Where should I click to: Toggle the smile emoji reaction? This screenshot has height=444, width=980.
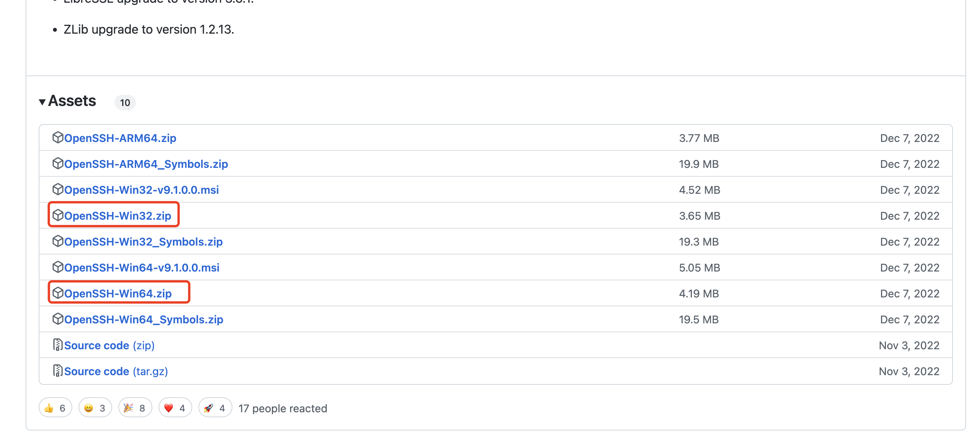point(95,408)
